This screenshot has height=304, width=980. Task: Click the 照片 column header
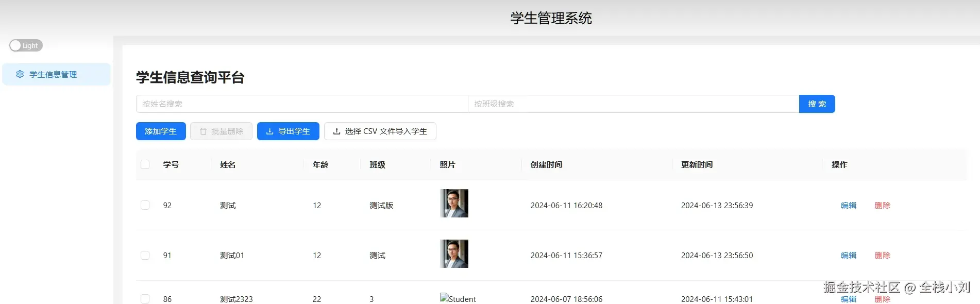pos(448,164)
